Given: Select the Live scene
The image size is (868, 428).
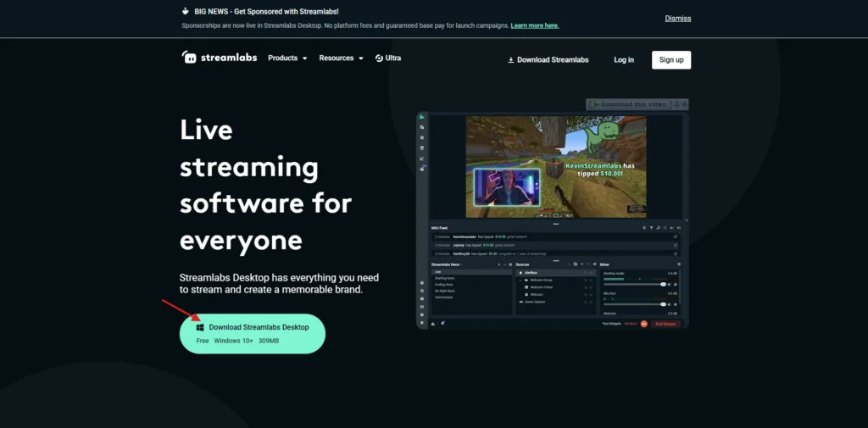Looking at the screenshot, I should click(471, 272).
